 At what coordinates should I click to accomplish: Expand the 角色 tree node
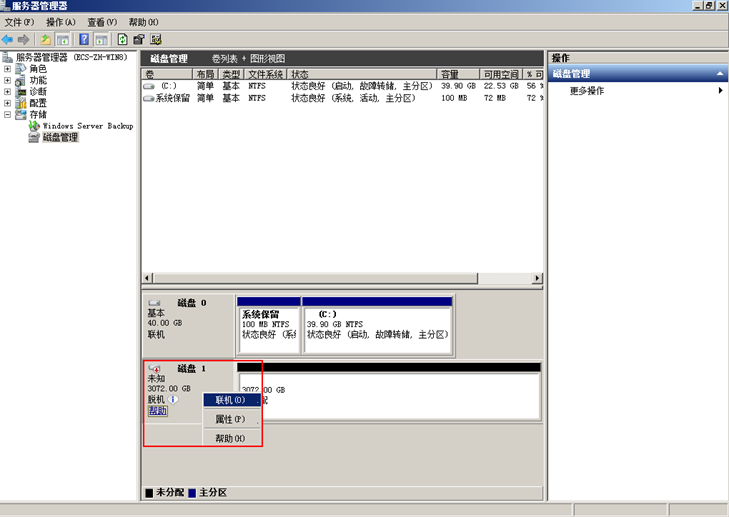pos(8,69)
